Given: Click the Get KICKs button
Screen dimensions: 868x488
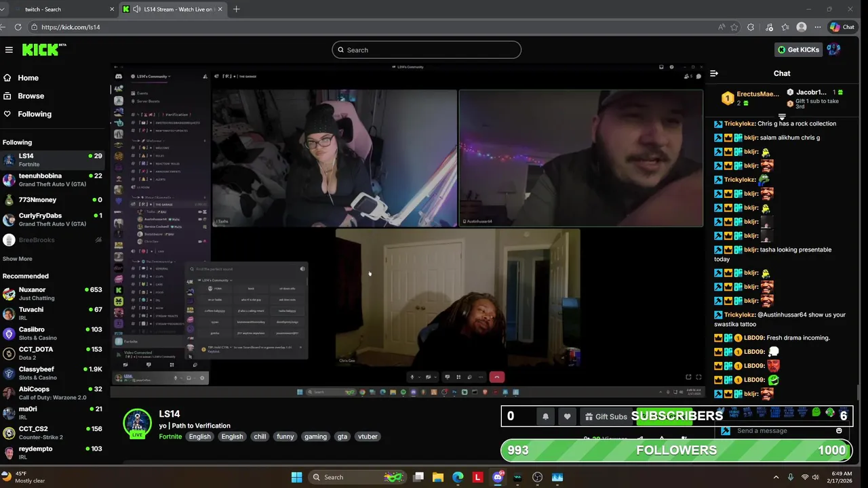Looking at the screenshot, I should click(798, 49).
